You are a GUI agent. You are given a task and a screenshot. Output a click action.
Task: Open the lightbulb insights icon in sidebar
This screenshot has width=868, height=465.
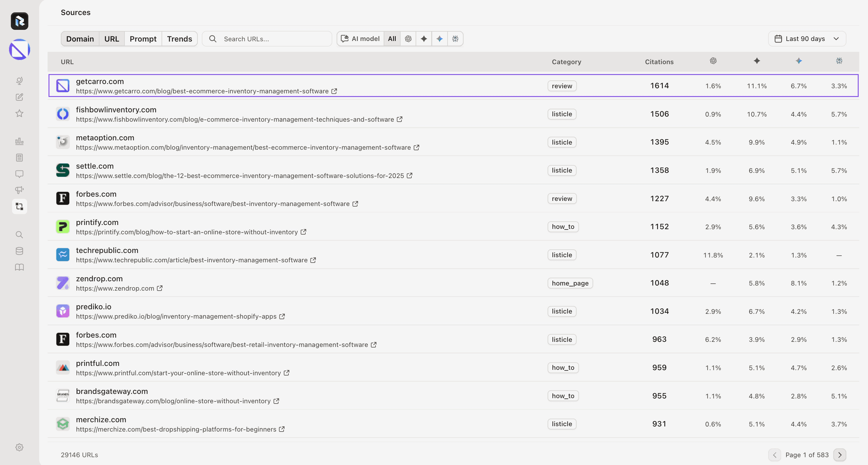[x=20, y=81]
